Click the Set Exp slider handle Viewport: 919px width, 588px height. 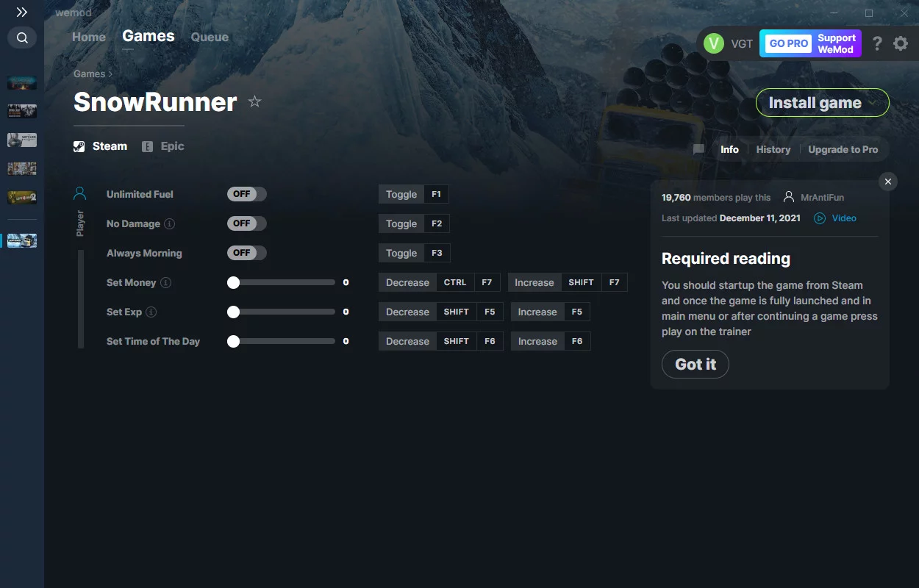point(233,312)
